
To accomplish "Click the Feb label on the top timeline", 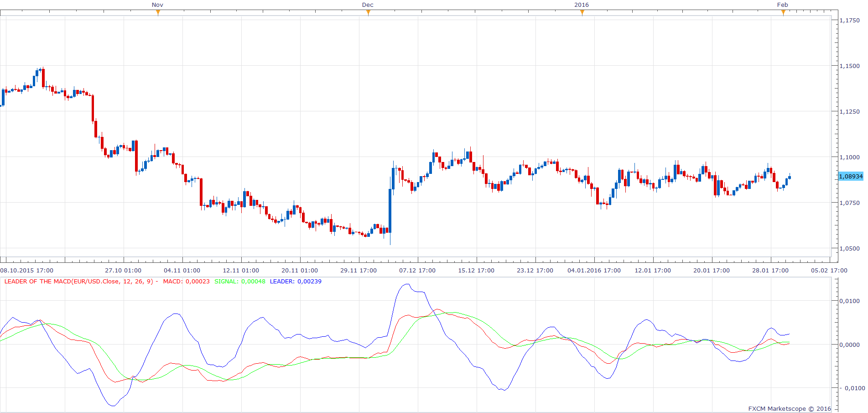I will point(783,5).
